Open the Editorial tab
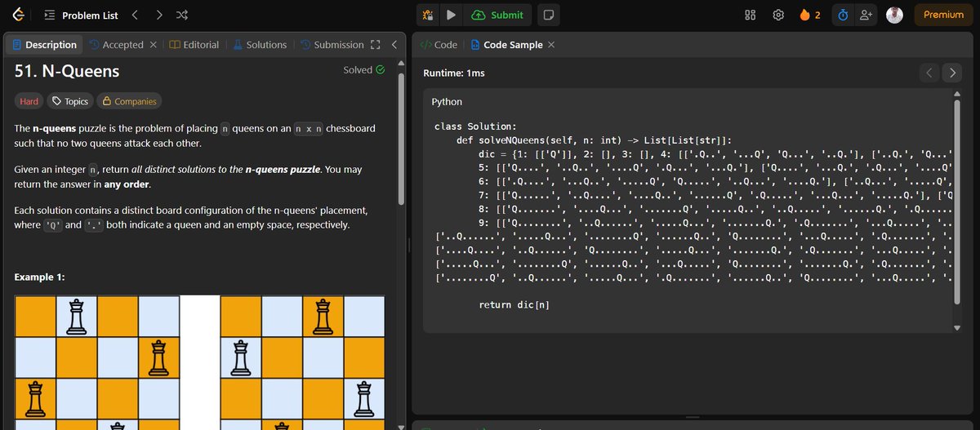The width and height of the screenshot is (980, 430). tap(194, 45)
